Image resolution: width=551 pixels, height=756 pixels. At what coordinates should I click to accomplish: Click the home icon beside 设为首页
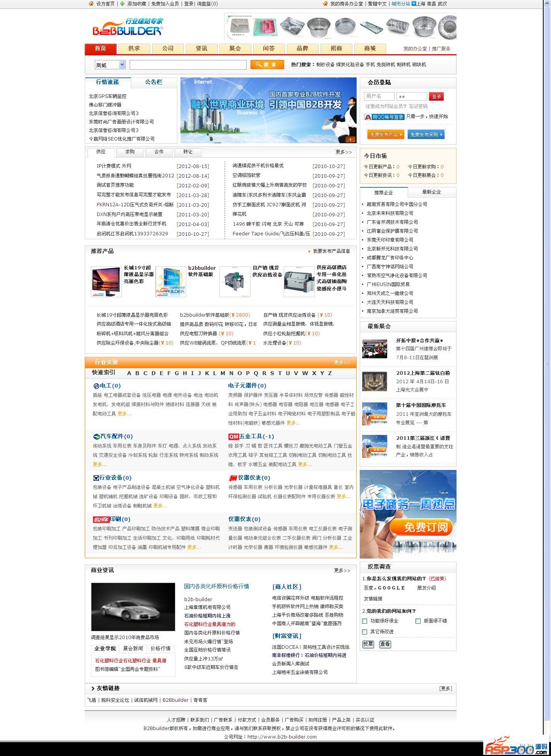click(91, 3)
